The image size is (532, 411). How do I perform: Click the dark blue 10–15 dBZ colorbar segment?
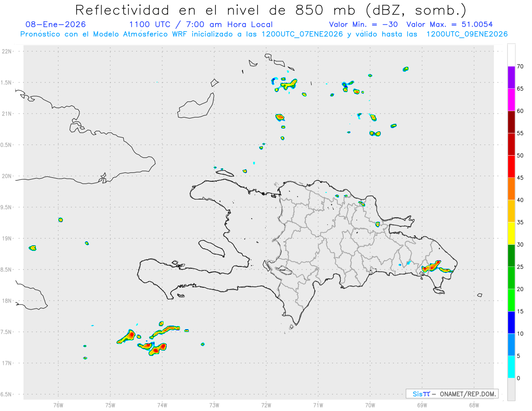(511, 322)
